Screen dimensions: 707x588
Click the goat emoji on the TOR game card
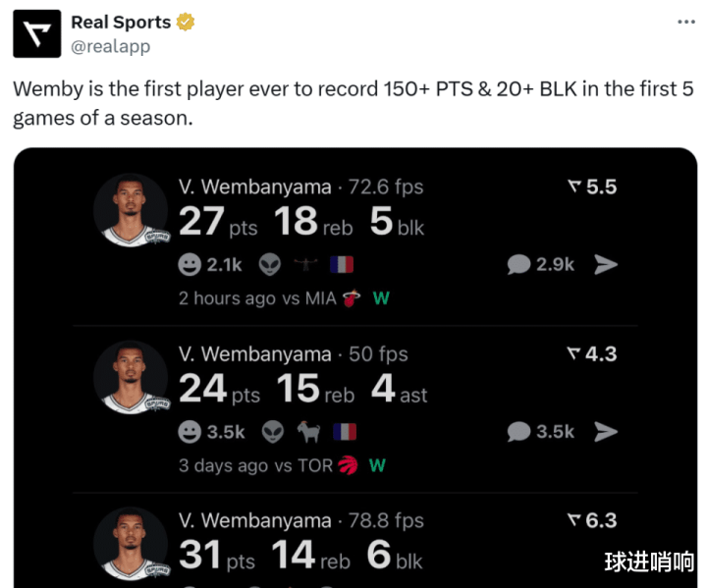pyautogui.click(x=307, y=432)
